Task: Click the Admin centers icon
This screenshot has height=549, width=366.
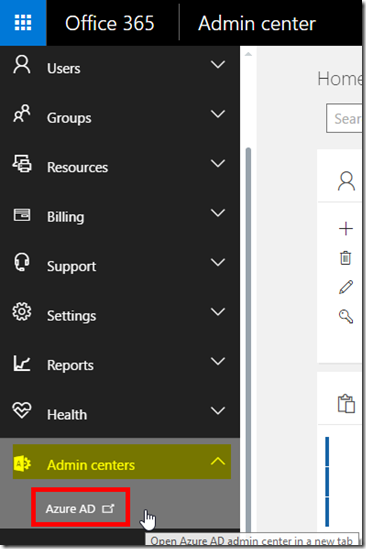Action: point(22,464)
